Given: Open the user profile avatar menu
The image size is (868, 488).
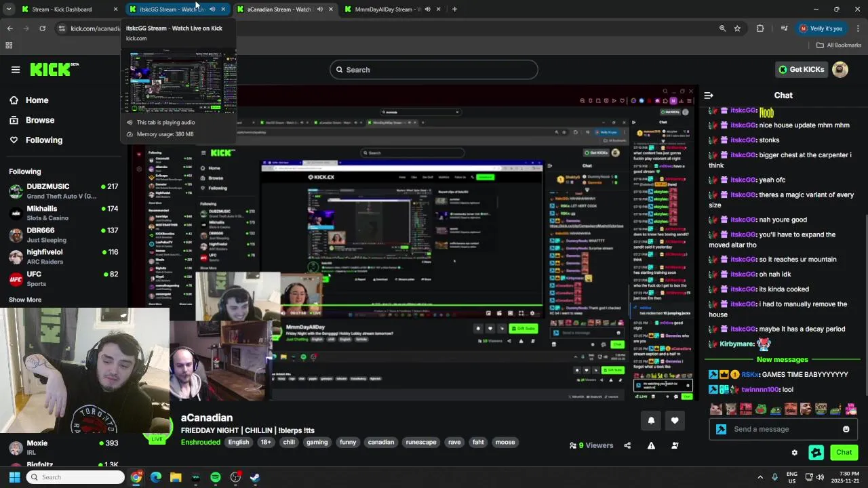Looking at the screenshot, I should (x=840, y=69).
